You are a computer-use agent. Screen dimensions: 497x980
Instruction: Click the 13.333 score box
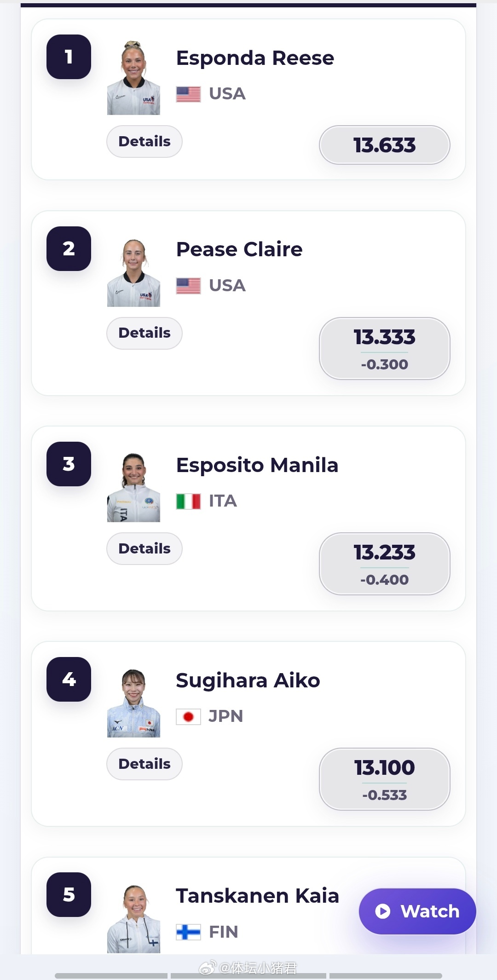click(385, 348)
